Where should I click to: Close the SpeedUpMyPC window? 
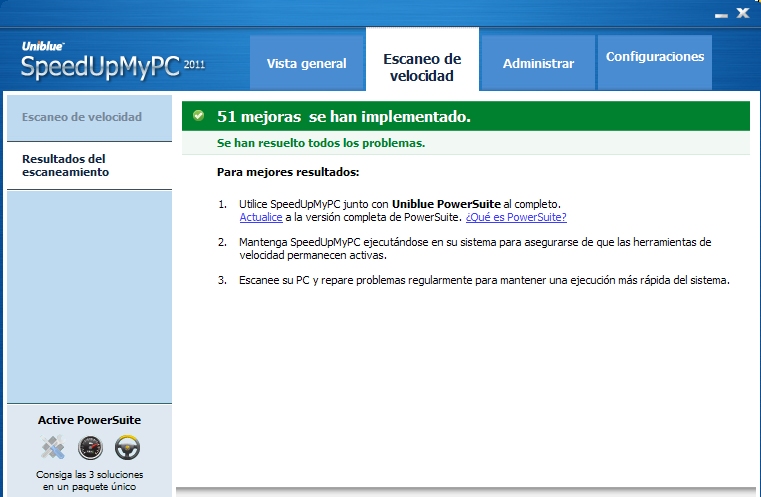point(743,13)
